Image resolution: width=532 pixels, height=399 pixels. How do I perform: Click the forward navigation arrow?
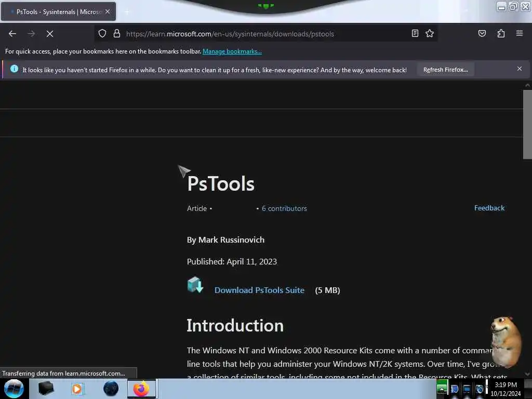(x=31, y=34)
